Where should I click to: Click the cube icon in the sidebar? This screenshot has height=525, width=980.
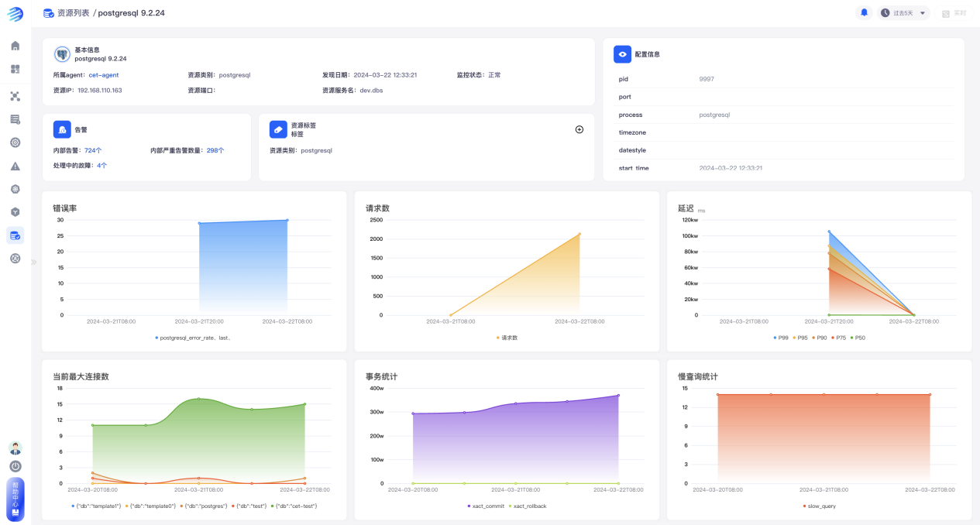tap(15, 211)
